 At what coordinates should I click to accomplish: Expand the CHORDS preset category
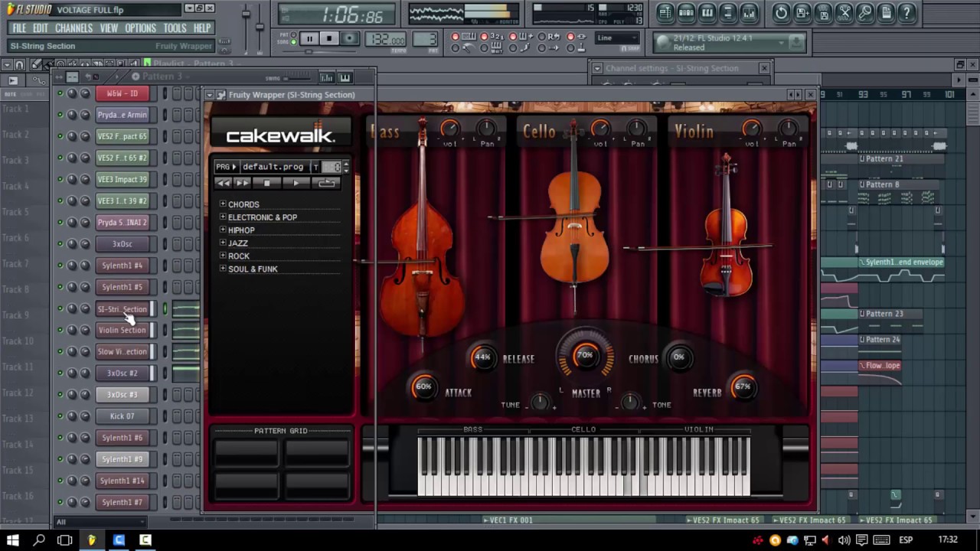[223, 204]
